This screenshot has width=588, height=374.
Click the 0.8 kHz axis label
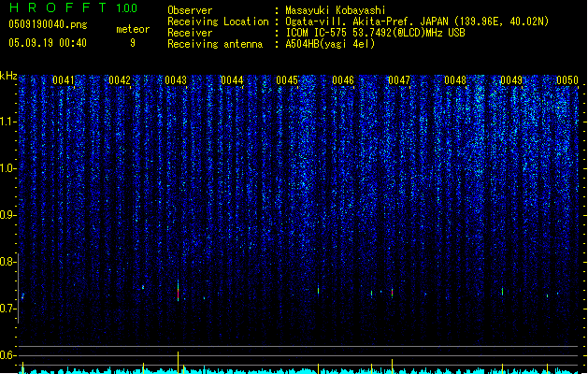[x=8, y=262]
